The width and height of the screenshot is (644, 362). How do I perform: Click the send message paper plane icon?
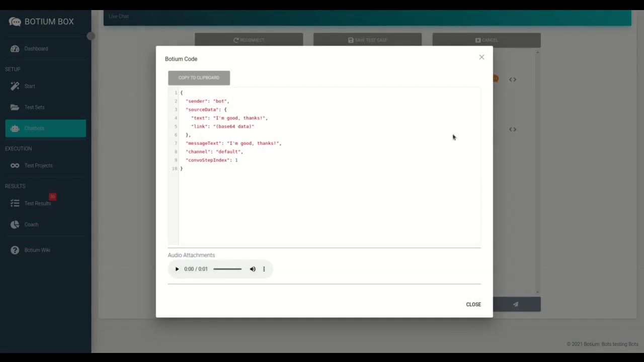tap(516, 304)
